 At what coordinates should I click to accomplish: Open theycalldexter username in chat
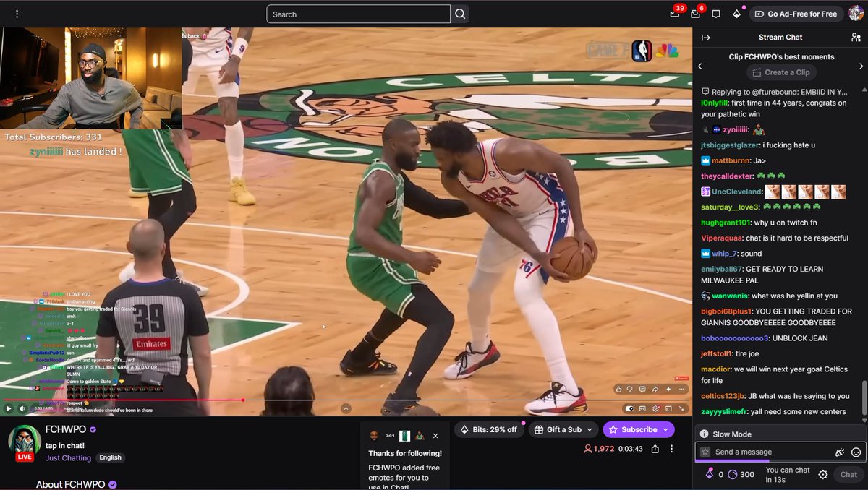[727, 176]
